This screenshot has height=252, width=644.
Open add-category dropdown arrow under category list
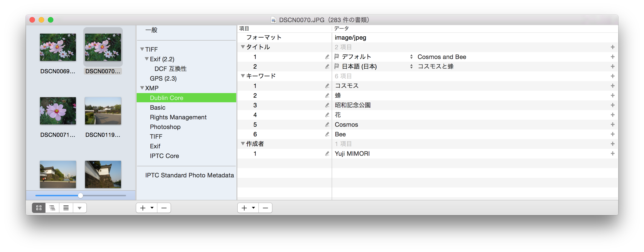(152, 208)
